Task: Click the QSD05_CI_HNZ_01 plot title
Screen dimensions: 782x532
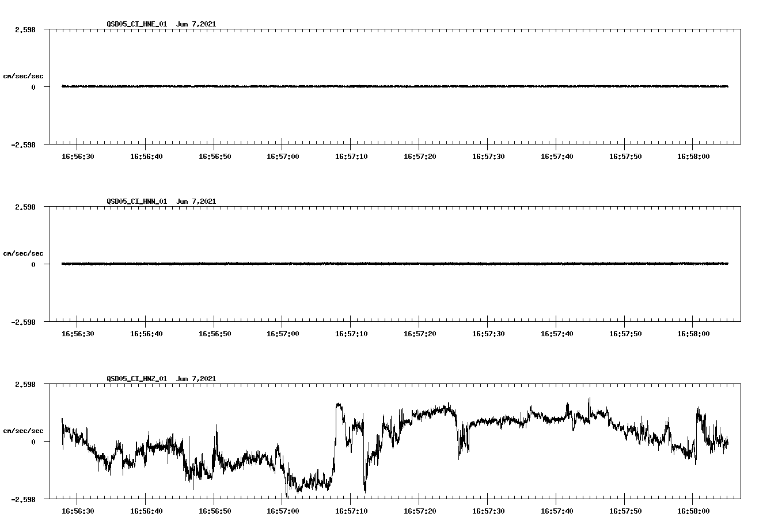Action: (161, 379)
